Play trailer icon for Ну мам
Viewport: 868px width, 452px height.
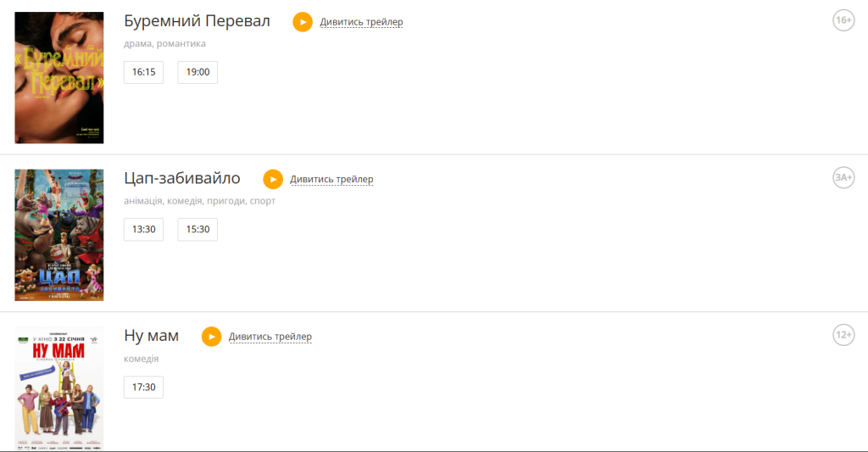(x=211, y=337)
